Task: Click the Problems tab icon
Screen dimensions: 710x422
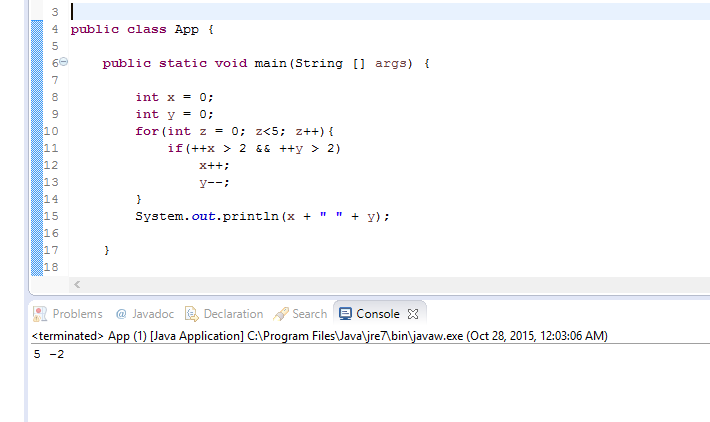Action: [x=41, y=314]
